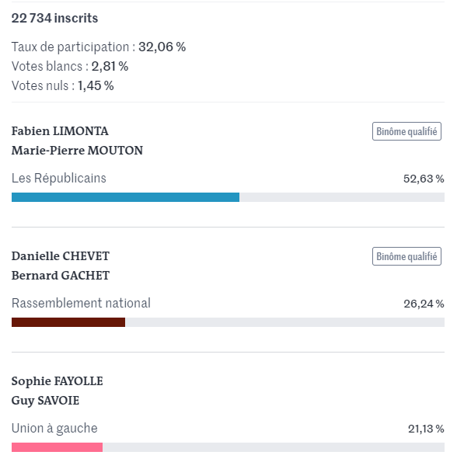Click the first Binôme qualifié badge for LIMONTA
Screen dimensions: 471x476
pyautogui.click(x=406, y=131)
